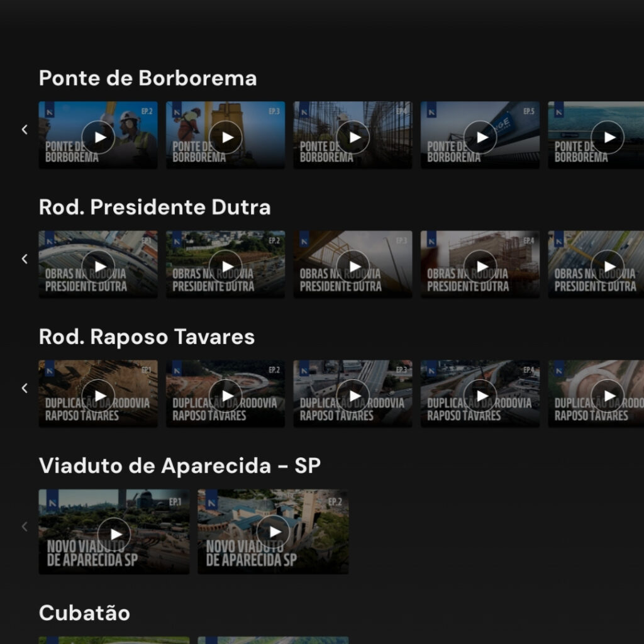The width and height of the screenshot is (644, 644).
Task: Click left chevron of Rod. Raposo Tavares row
Action: (25, 388)
